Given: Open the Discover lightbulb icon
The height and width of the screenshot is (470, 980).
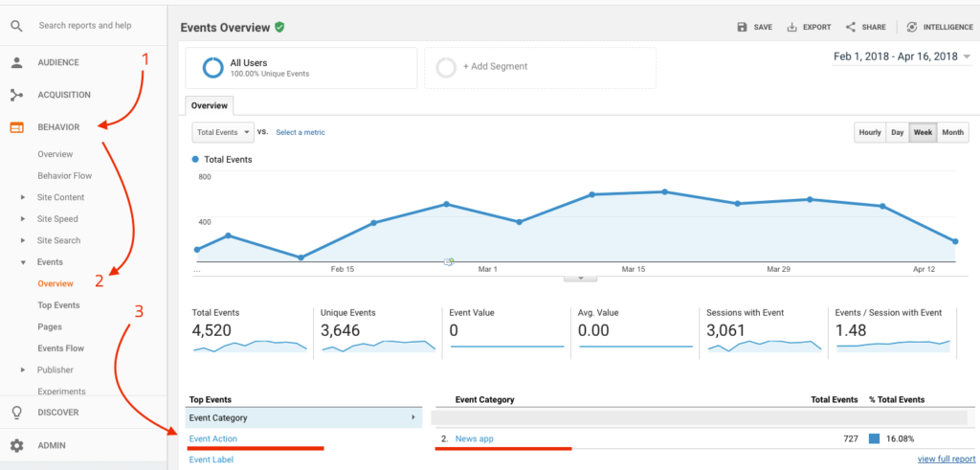Looking at the screenshot, I should tap(16, 413).
